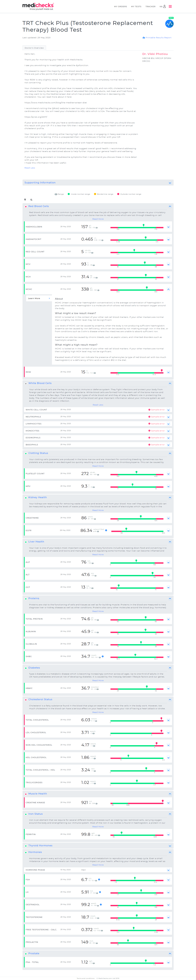Click the filter funnel icon
Screen dimensions: 196x980
coord(25,200)
